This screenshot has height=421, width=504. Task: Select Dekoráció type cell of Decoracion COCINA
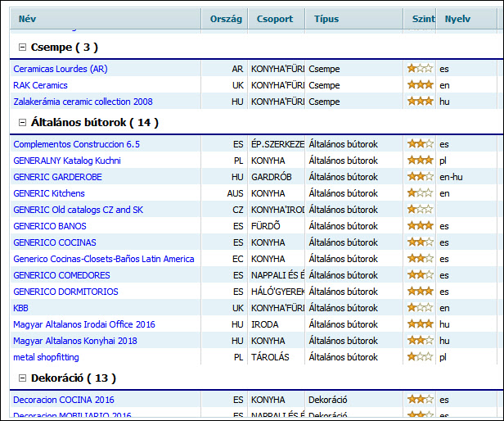click(354, 400)
